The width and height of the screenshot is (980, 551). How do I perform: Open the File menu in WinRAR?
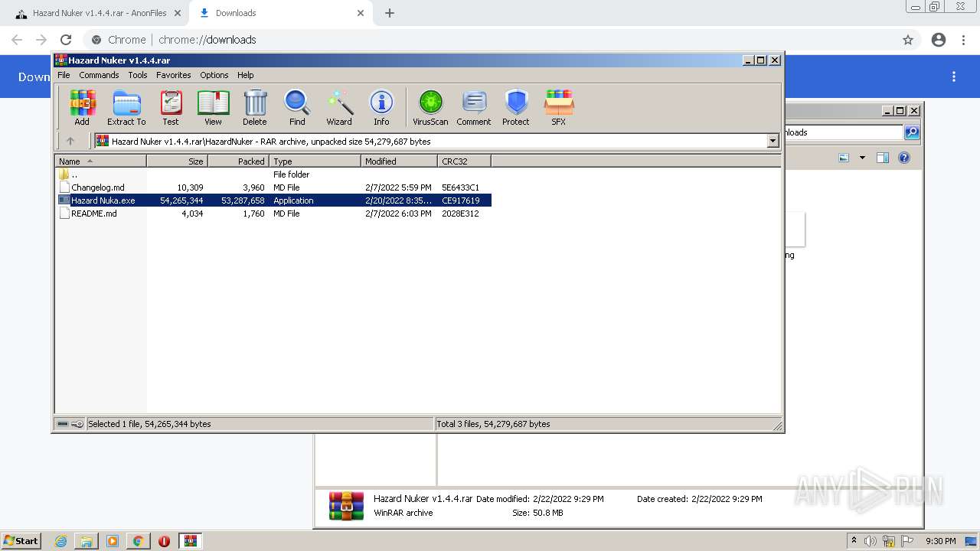64,75
